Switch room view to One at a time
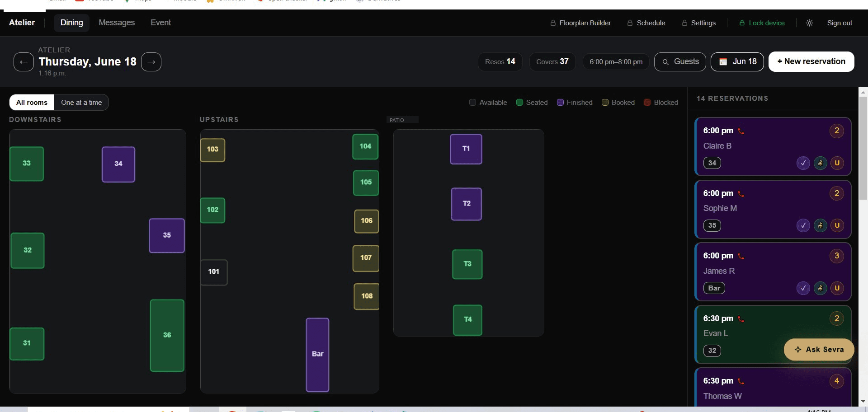The width and height of the screenshot is (868, 412). click(x=81, y=102)
